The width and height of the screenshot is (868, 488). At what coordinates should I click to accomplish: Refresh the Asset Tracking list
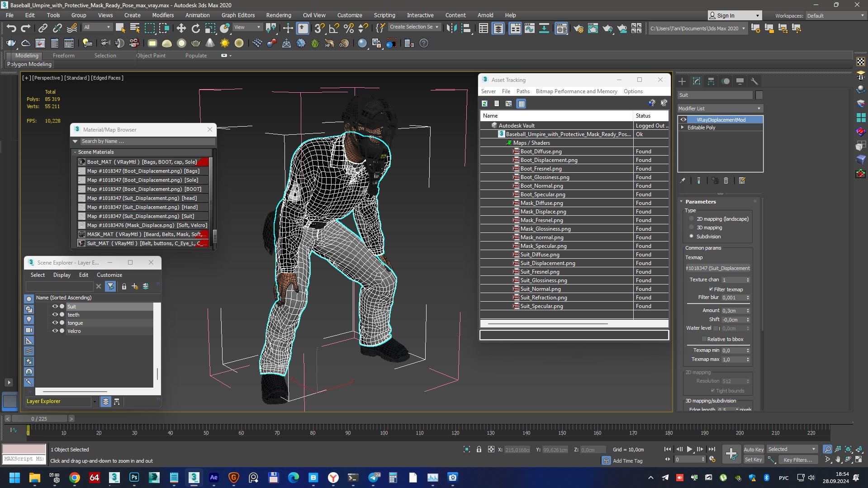tap(484, 104)
